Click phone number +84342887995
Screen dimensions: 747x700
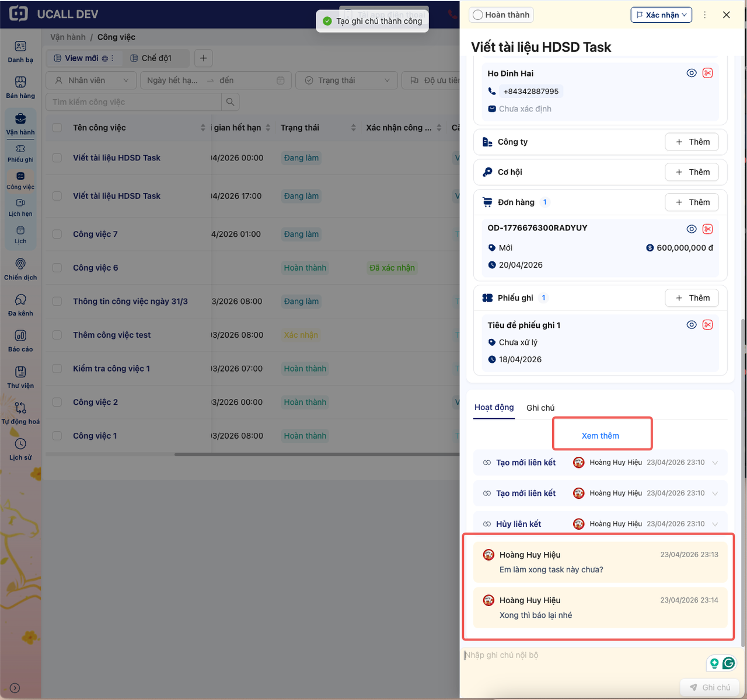pyautogui.click(x=530, y=92)
